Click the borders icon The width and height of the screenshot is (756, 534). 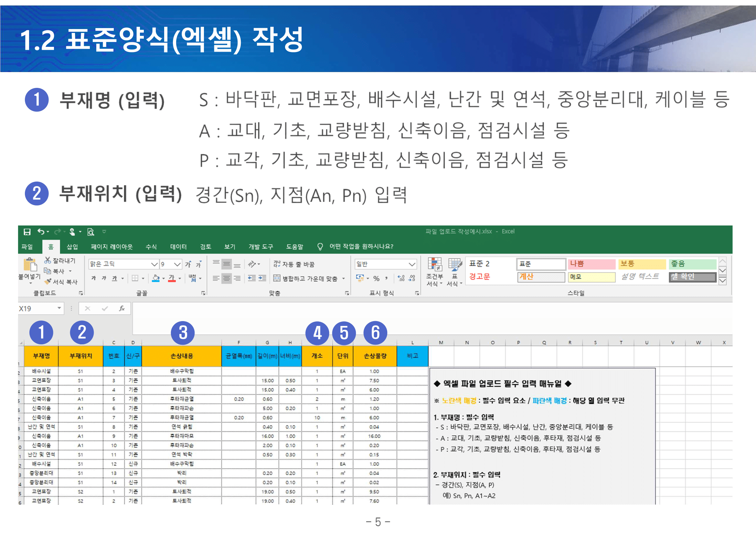tap(135, 278)
